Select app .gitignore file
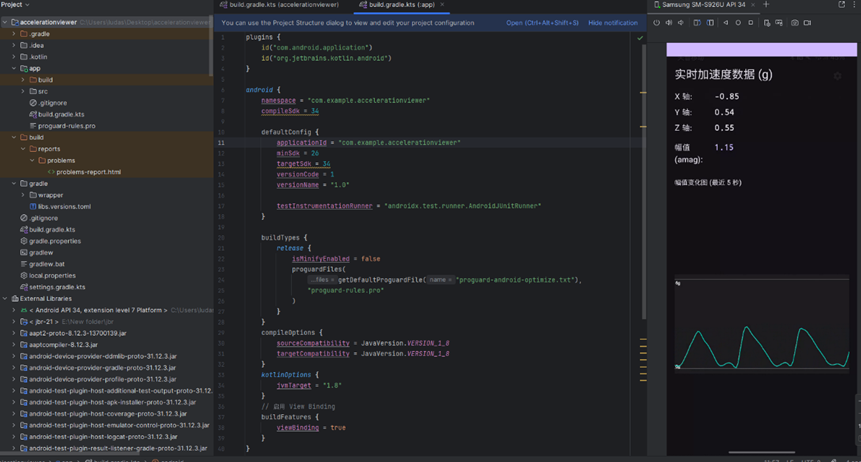This screenshot has width=861, height=462. (48, 103)
